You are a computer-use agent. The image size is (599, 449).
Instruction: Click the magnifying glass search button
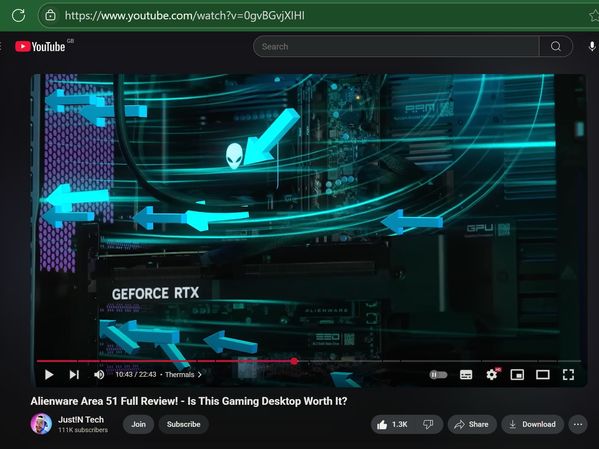(556, 47)
